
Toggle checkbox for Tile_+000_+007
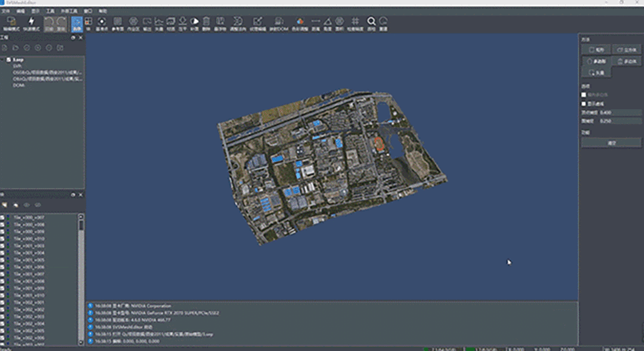pyautogui.click(x=3, y=218)
